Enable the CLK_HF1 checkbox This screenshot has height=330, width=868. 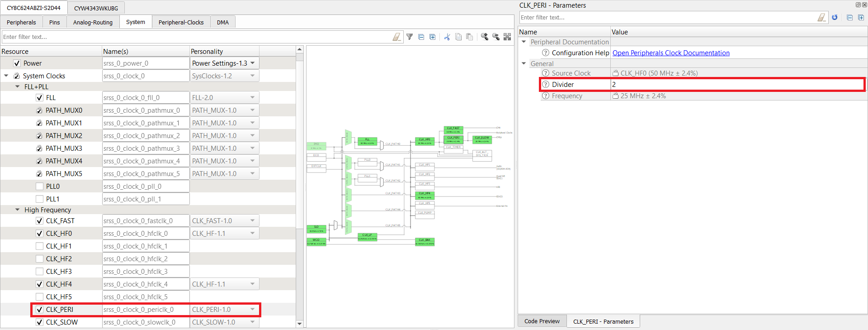click(39, 246)
